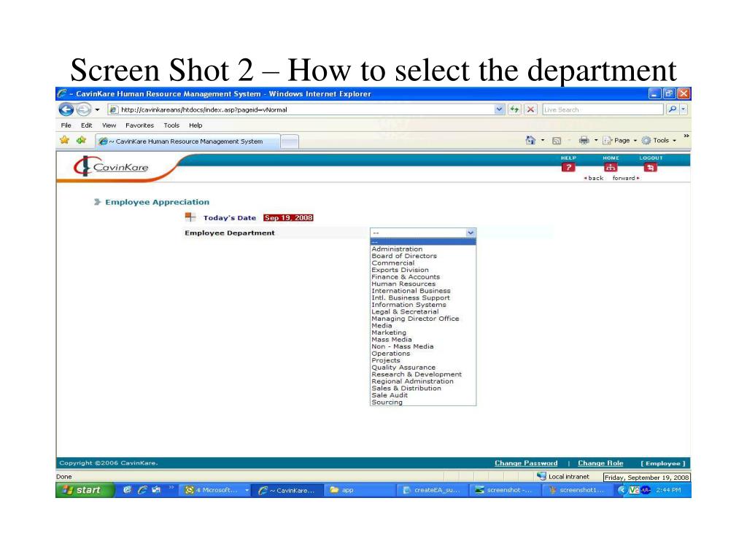Click the Windows Start button
The height and width of the screenshot is (560, 747).
click(85, 490)
